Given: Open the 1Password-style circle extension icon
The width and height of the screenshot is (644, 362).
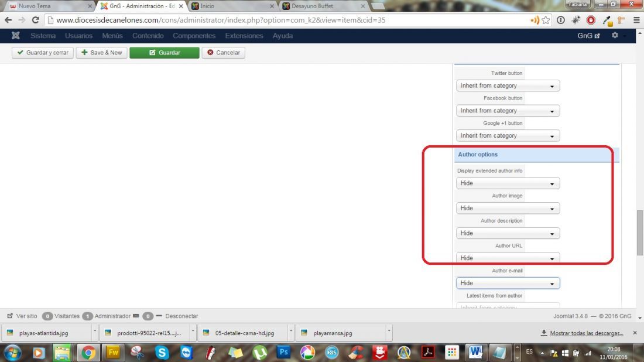Looking at the screenshot, I should tap(561, 20).
